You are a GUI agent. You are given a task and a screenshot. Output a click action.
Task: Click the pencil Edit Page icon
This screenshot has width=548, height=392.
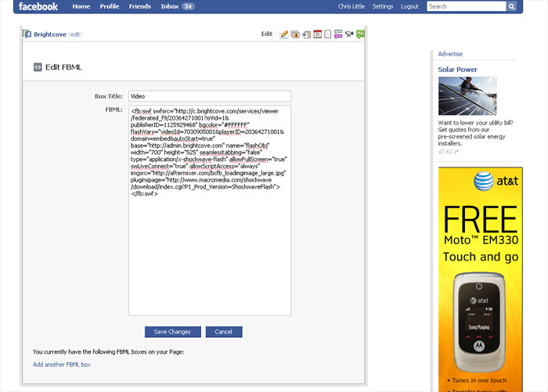(x=283, y=34)
